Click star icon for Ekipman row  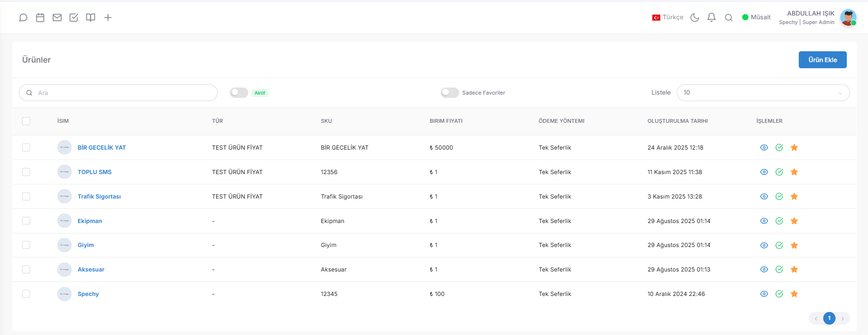click(x=795, y=221)
